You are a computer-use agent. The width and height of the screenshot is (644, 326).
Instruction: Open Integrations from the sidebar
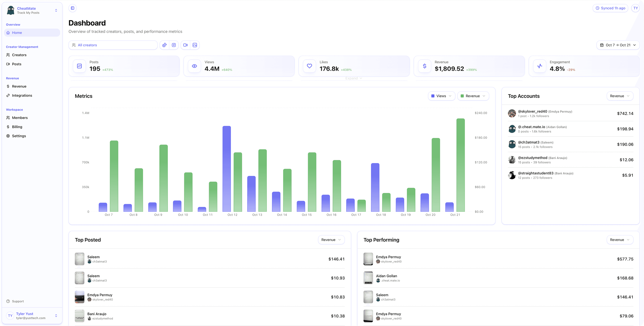tap(22, 95)
